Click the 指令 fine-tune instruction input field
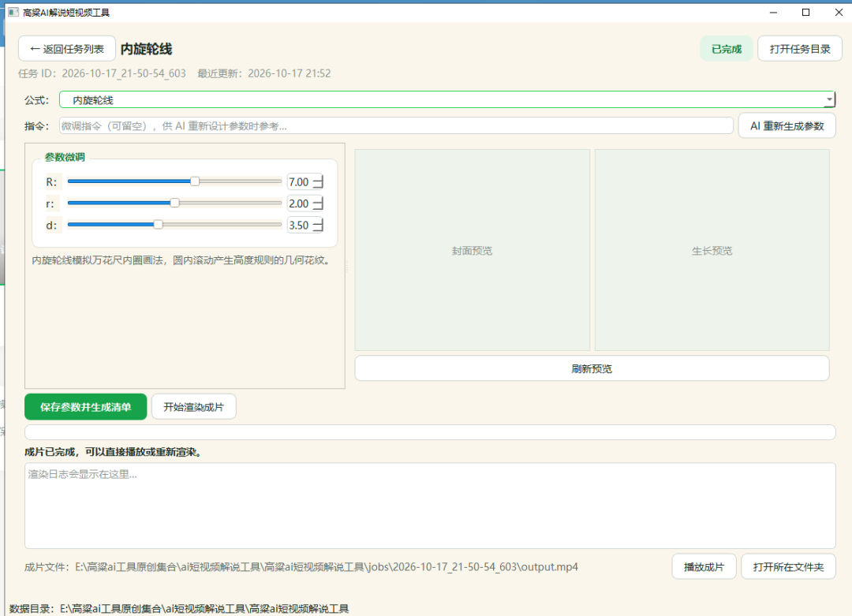Image resolution: width=852 pixels, height=616 pixels. 396,126
